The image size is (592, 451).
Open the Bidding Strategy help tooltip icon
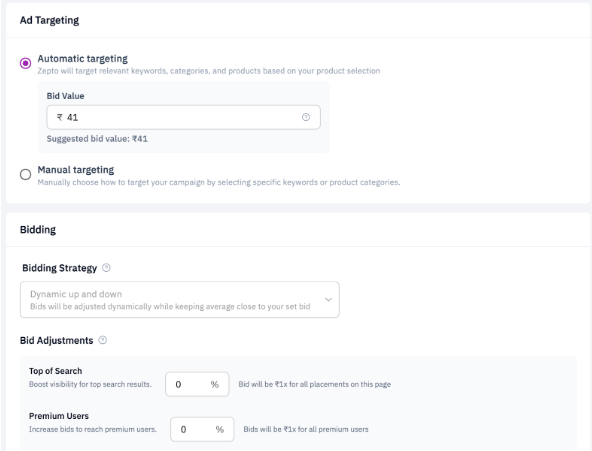point(106,268)
